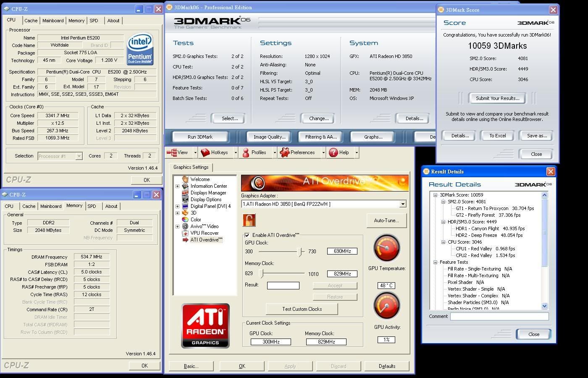Uncheck Enable ATI Overdrive checkbox

tap(247, 235)
